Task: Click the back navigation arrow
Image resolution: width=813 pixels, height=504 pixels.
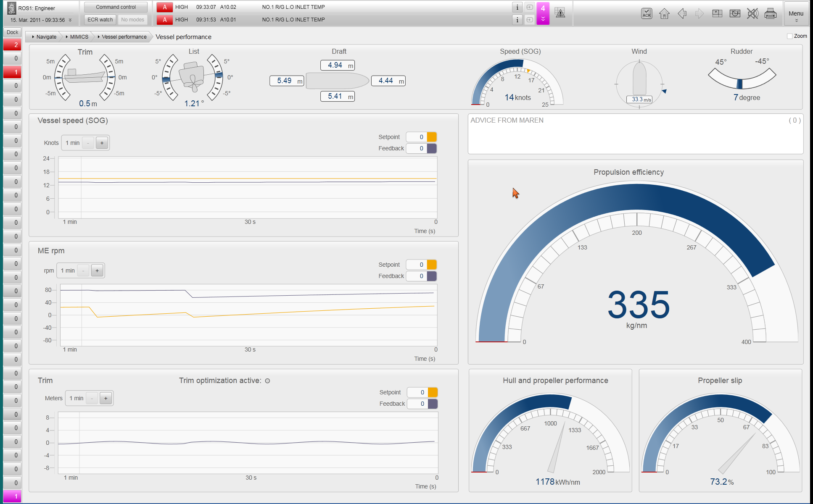Action: click(682, 13)
